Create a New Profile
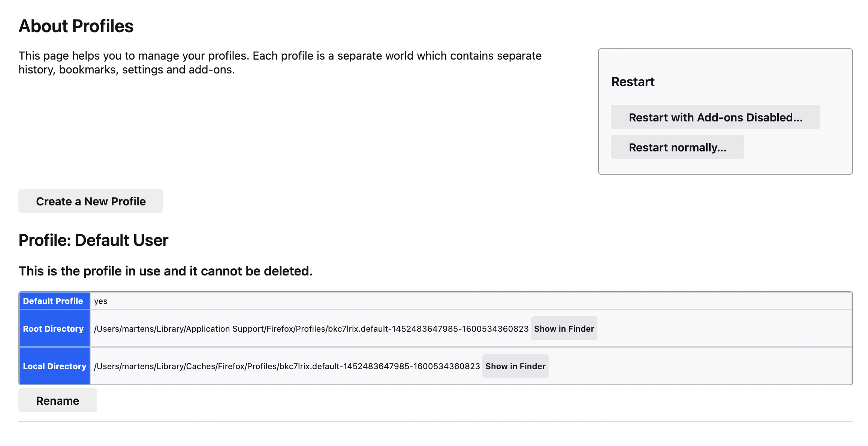868x446 pixels. (91, 201)
